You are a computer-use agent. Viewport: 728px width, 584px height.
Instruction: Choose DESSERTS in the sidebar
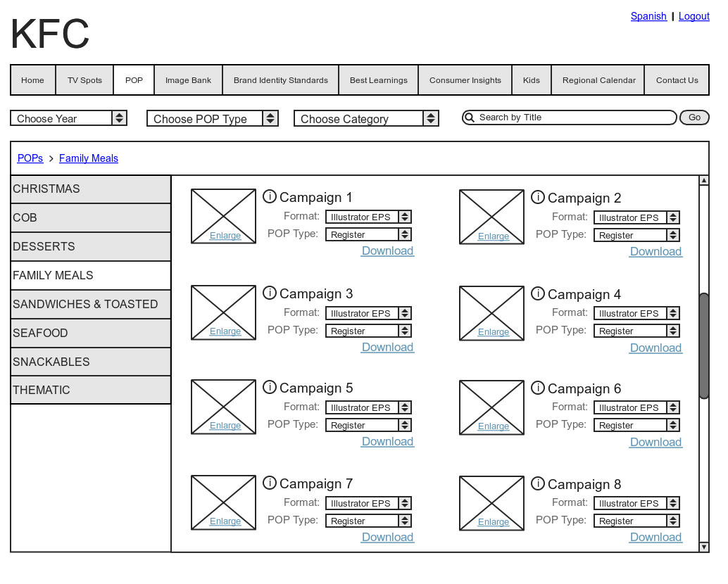pos(91,246)
